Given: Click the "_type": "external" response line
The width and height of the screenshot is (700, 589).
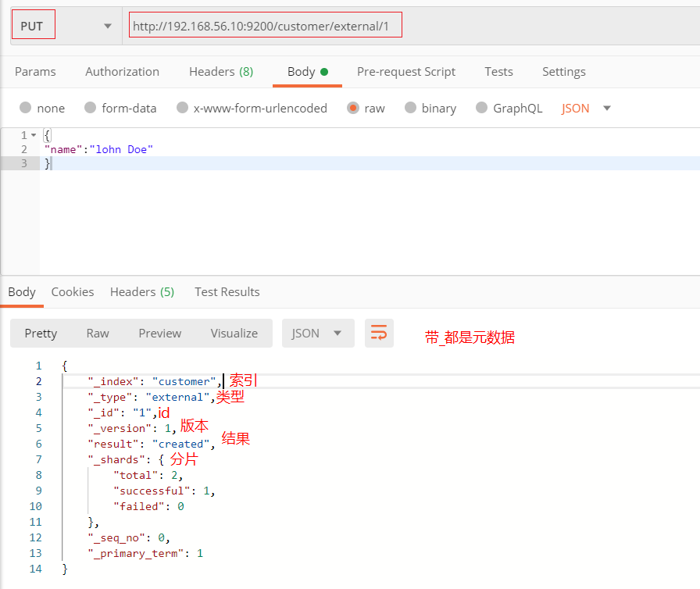Looking at the screenshot, I should (152, 397).
